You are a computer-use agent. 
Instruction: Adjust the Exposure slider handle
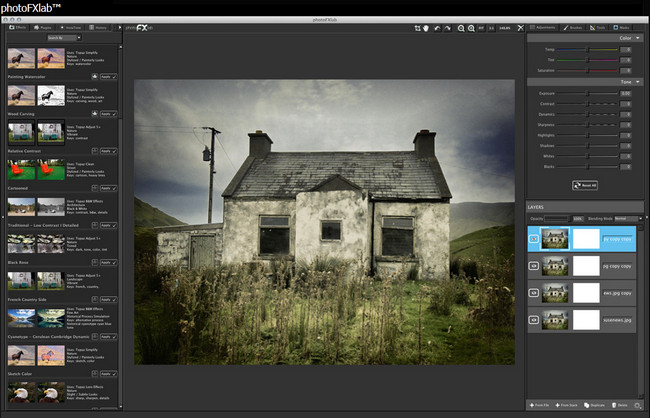click(x=588, y=93)
